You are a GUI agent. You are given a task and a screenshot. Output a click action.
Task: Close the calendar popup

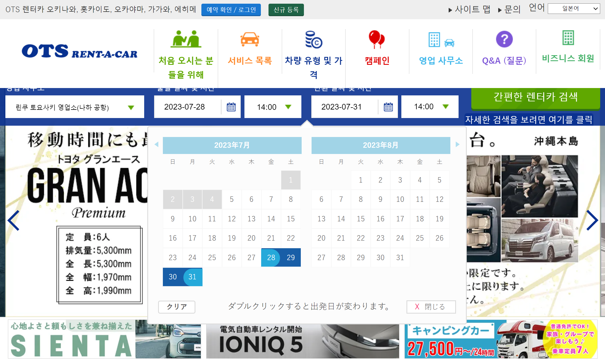pos(431,307)
